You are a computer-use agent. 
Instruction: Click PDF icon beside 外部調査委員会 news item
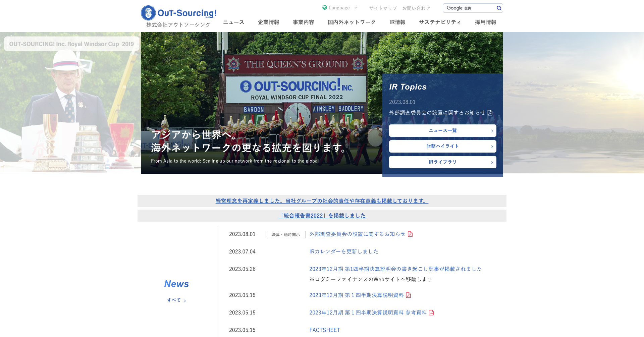(410, 234)
